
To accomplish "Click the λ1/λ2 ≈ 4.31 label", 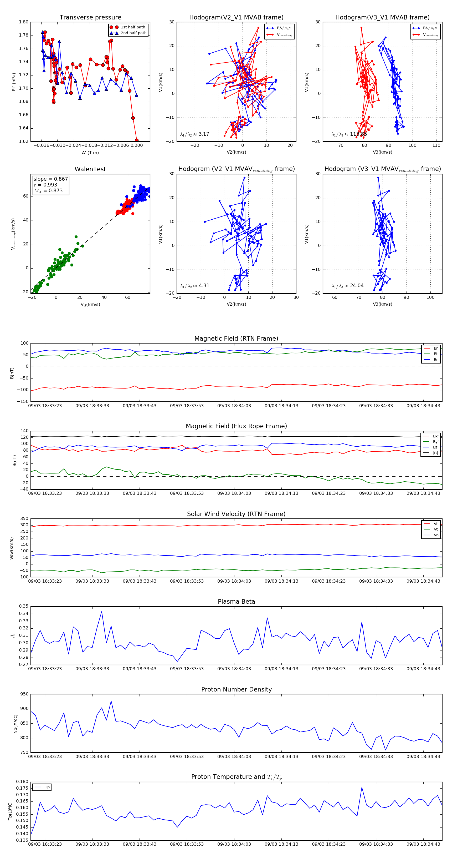I will point(194,286).
